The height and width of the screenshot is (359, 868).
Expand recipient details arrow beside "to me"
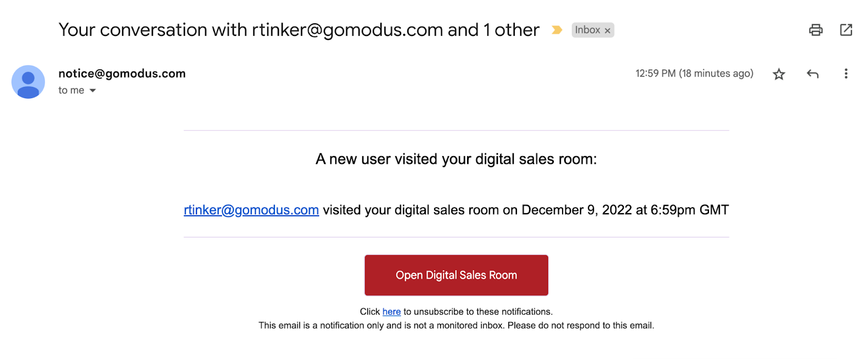pos(93,91)
